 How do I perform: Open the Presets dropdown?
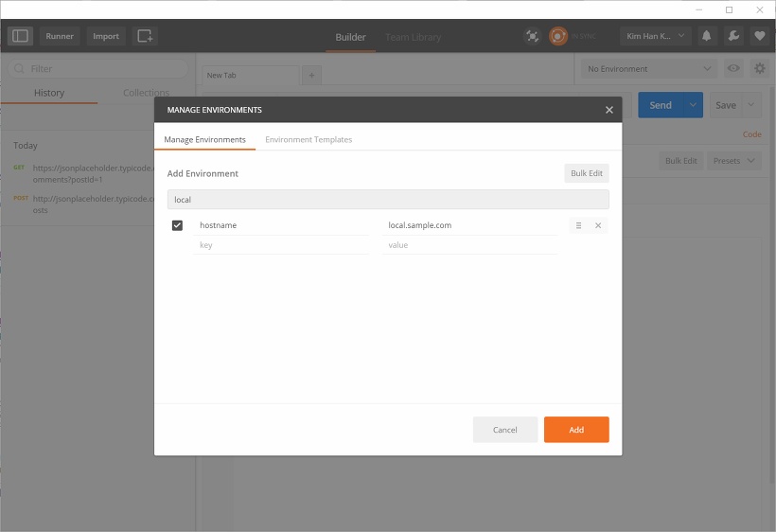734,161
